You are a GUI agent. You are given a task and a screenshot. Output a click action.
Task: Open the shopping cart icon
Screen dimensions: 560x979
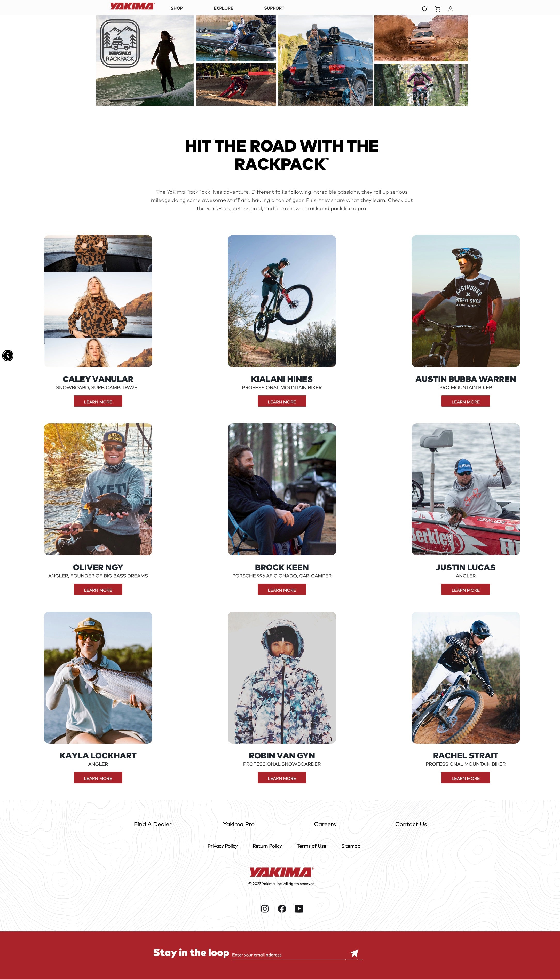coord(437,9)
